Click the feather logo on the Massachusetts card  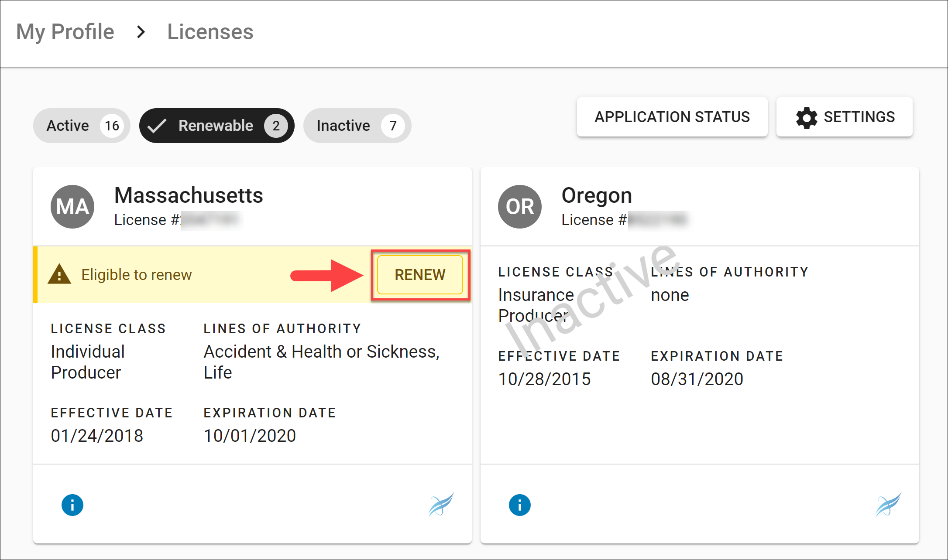tap(441, 505)
